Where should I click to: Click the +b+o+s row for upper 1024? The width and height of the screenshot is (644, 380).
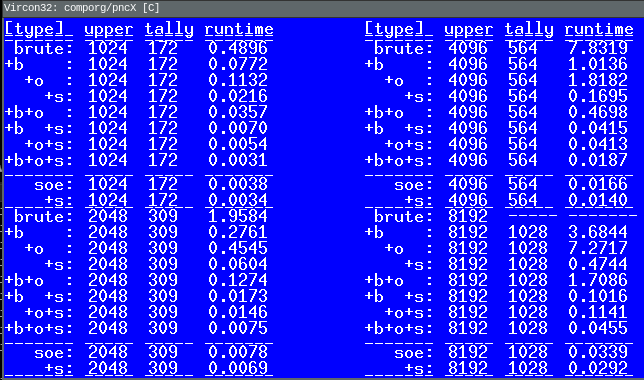click(x=136, y=160)
